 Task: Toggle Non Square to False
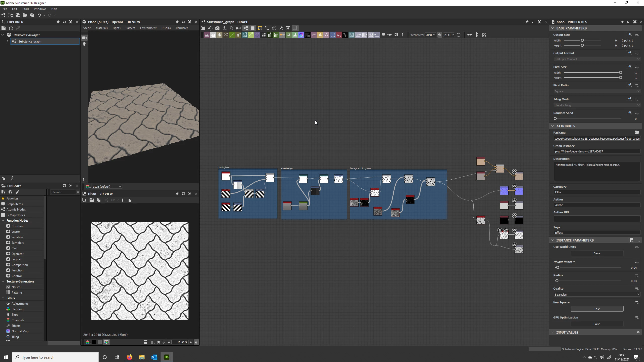coord(597,309)
